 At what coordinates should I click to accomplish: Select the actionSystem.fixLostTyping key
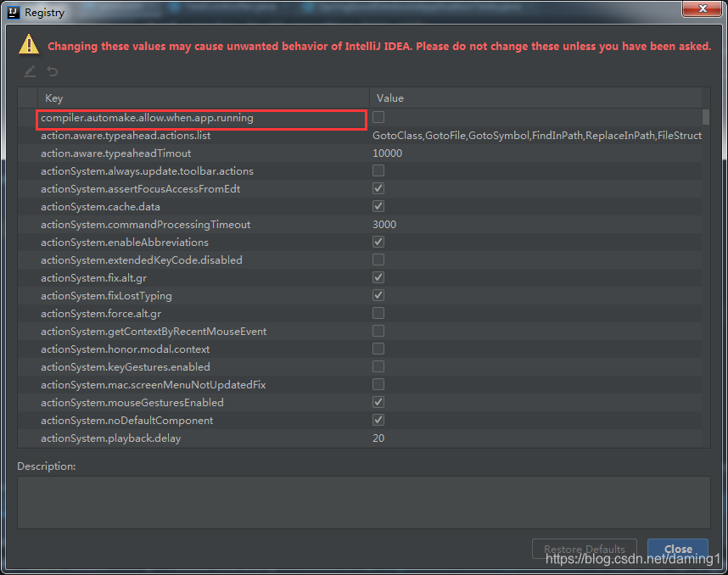click(106, 296)
